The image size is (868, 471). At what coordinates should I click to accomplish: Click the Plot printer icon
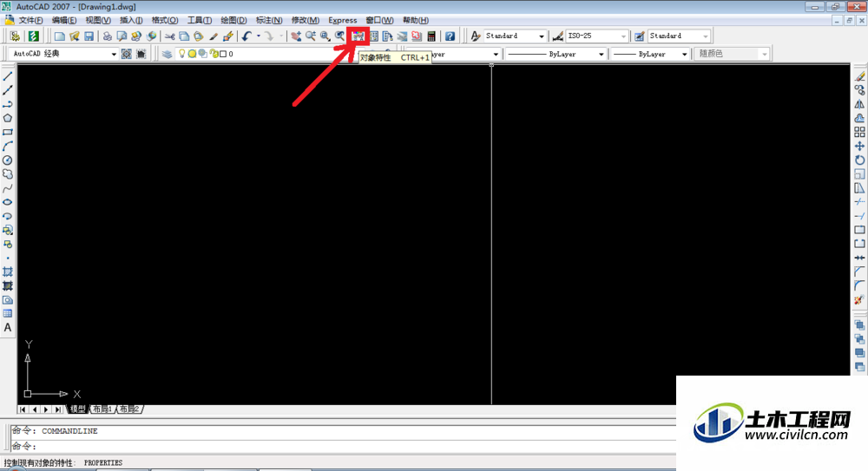click(107, 36)
